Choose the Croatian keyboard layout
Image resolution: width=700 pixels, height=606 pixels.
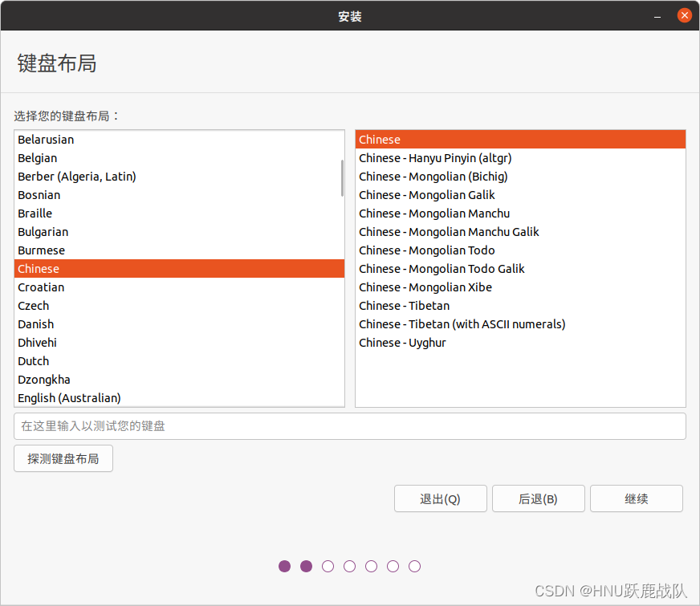click(x=41, y=287)
